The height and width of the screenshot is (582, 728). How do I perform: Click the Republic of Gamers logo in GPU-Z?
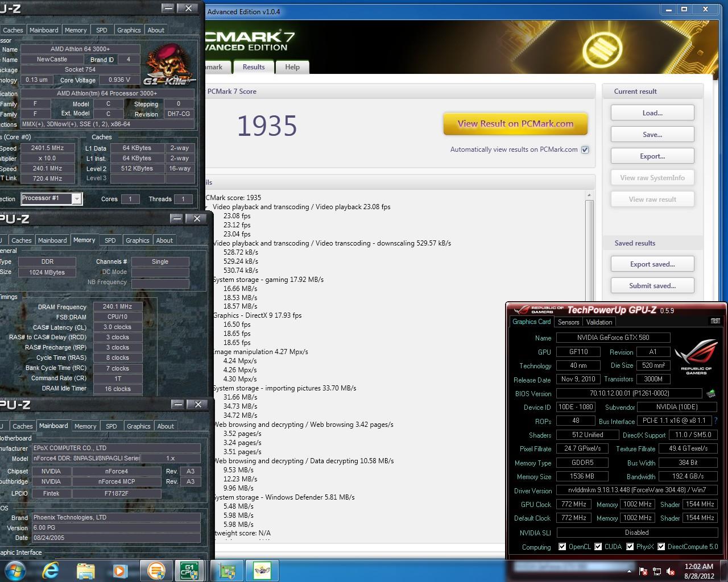point(696,357)
